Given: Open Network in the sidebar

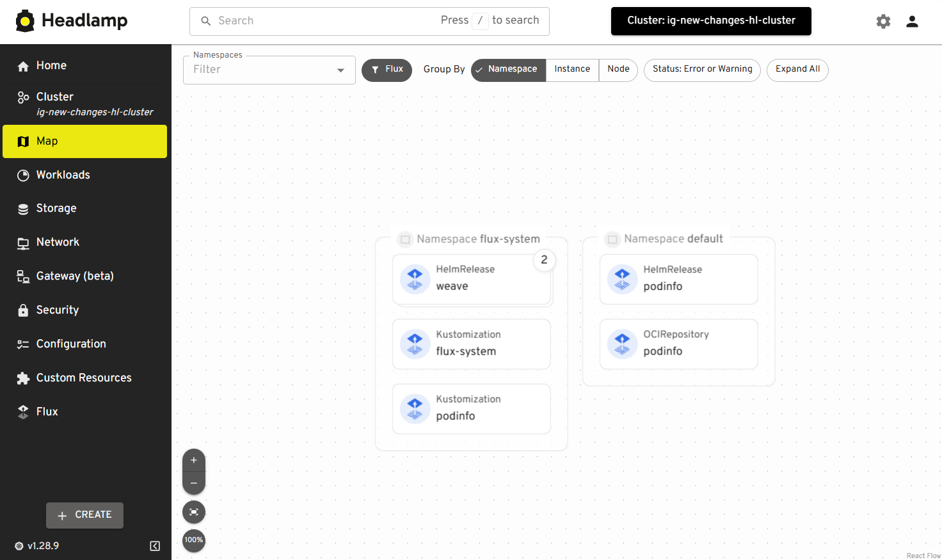Looking at the screenshot, I should click(x=84, y=243).
